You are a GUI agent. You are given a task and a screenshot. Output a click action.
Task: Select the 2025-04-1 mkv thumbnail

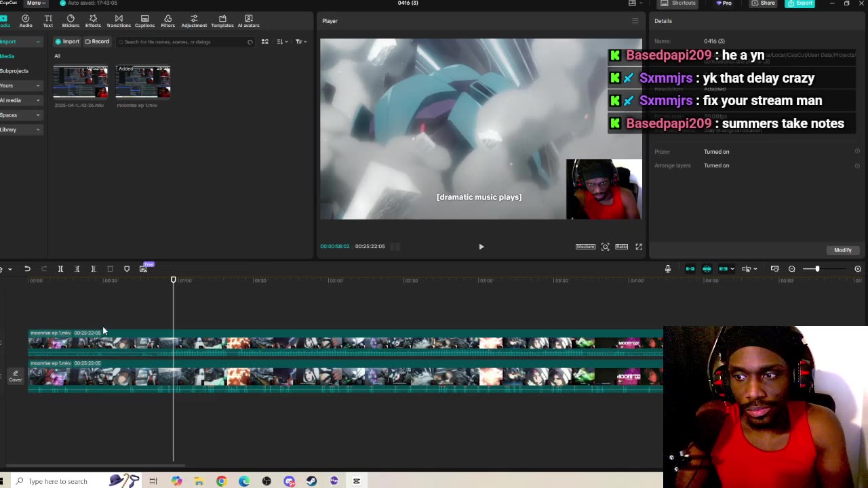80,83
